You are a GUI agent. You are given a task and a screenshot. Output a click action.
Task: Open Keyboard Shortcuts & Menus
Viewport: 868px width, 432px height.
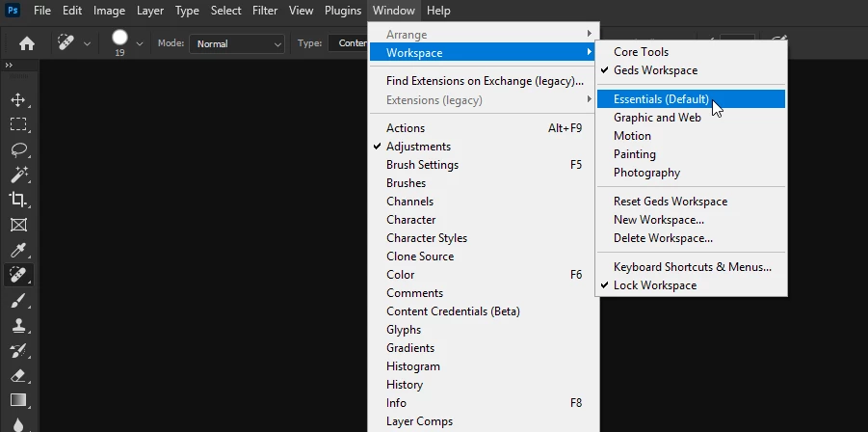(x=691, y=267)
